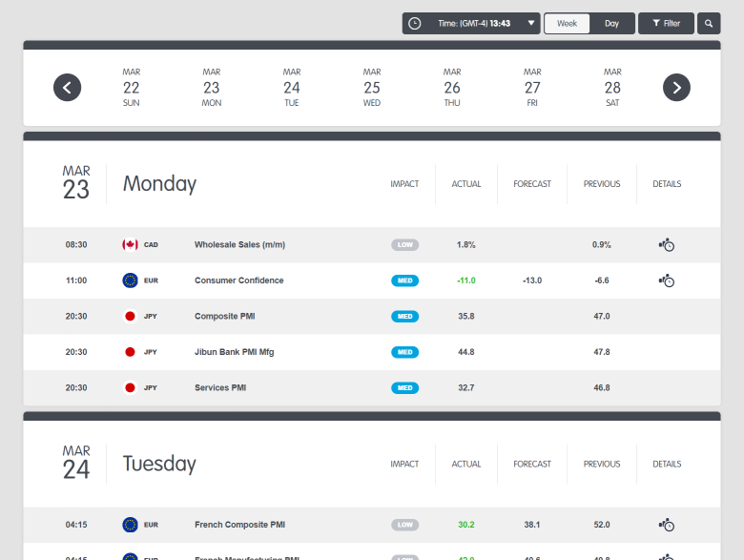
Task: Open the Filter button
Action: point(666,23)
